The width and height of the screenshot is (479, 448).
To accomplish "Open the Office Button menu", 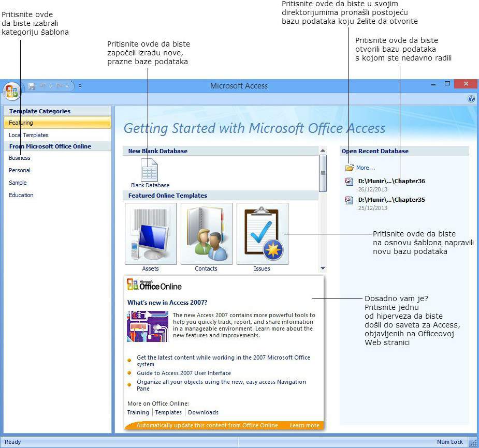I will pos(11,91).
